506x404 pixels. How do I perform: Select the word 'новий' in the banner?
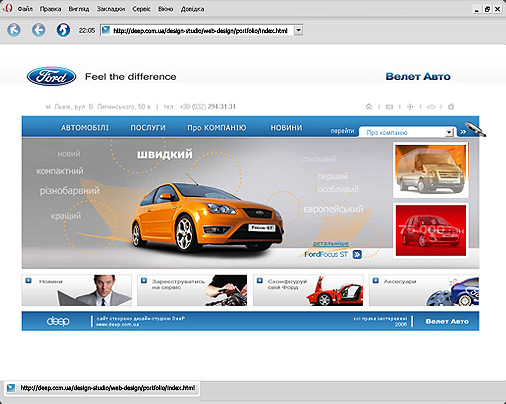(69, 154)
